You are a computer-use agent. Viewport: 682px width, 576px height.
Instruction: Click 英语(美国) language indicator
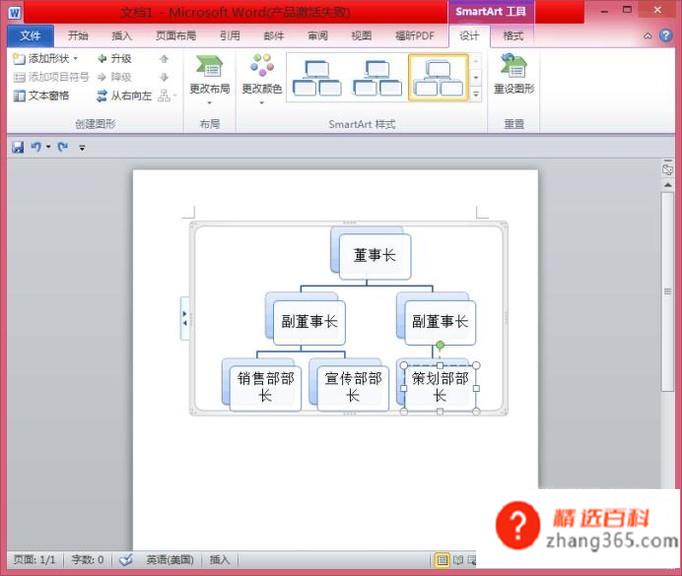tap(170, 559)
